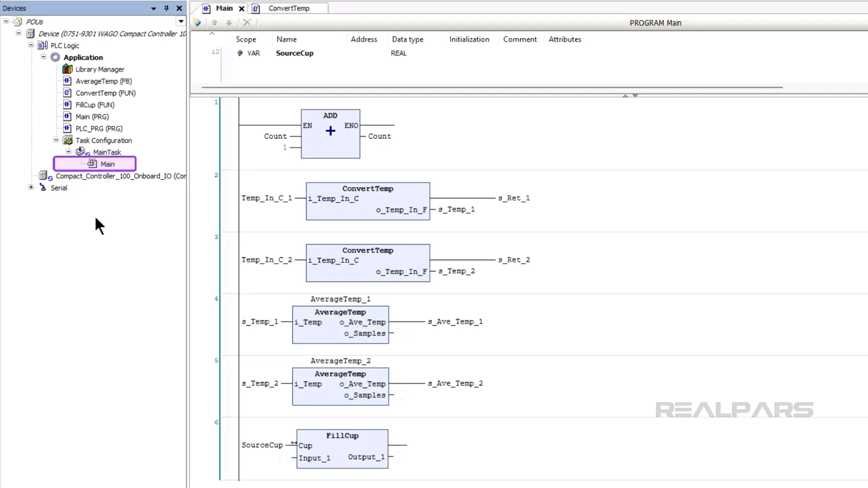Click the insert variable declaration toolbar icon

[x=197, y=23]
